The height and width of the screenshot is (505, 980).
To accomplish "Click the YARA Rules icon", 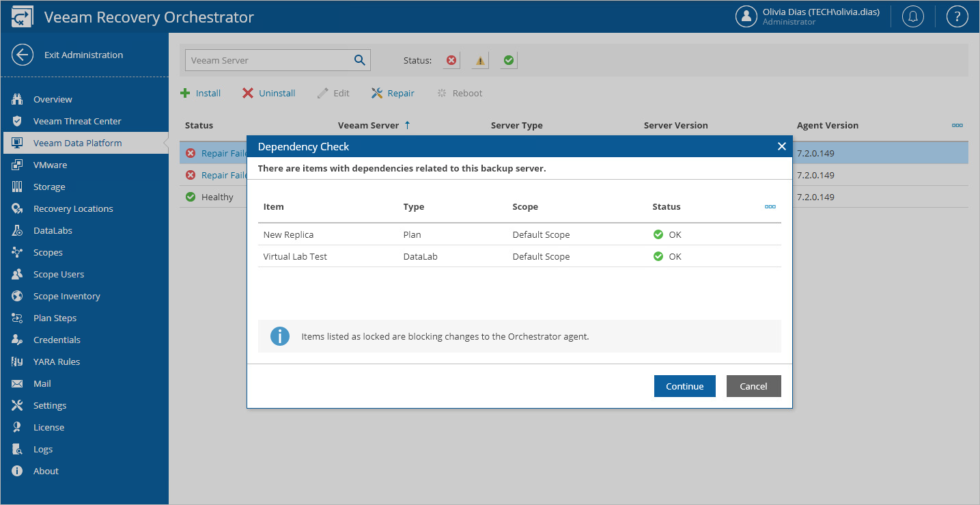I will point(18,361).
